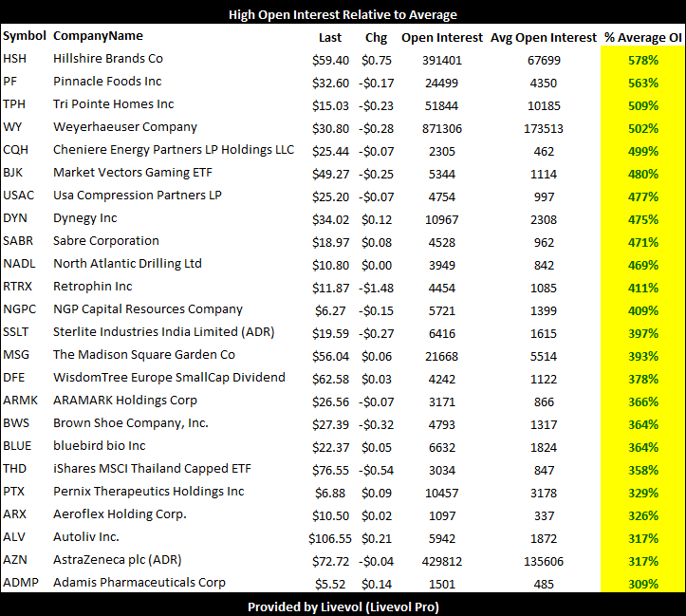Viewport: 686px width, 616px height.
Task: Select the 358% average OI cell
Action: click(643, 471)
